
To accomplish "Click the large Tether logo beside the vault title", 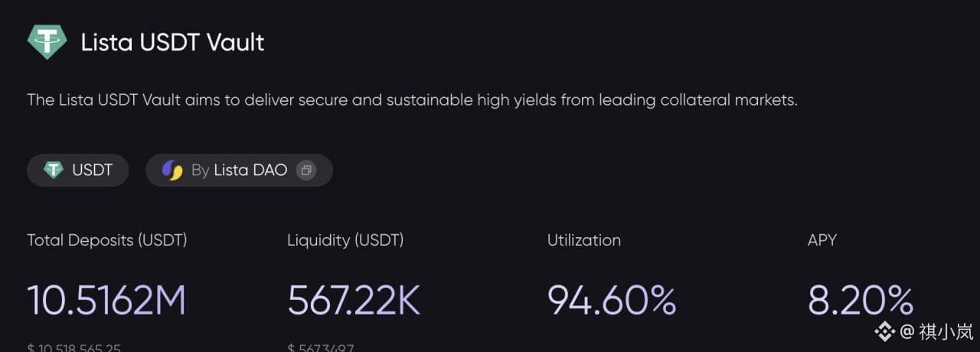I will (47, 41).
